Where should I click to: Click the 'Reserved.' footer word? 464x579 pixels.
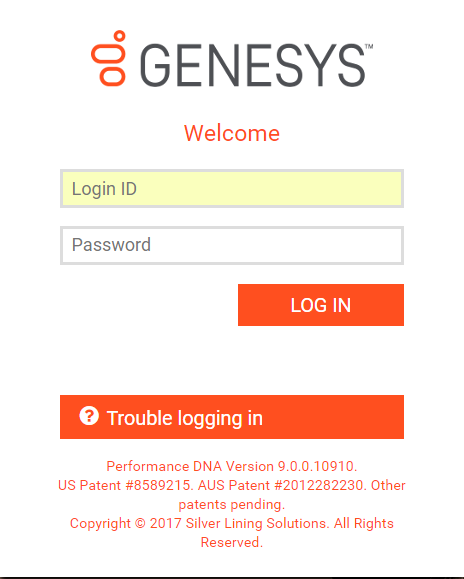(x=232, y=542)
